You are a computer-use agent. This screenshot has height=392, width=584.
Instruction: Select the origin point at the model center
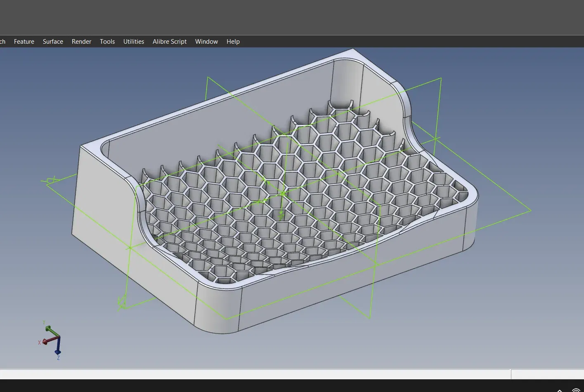coord(283,193)
